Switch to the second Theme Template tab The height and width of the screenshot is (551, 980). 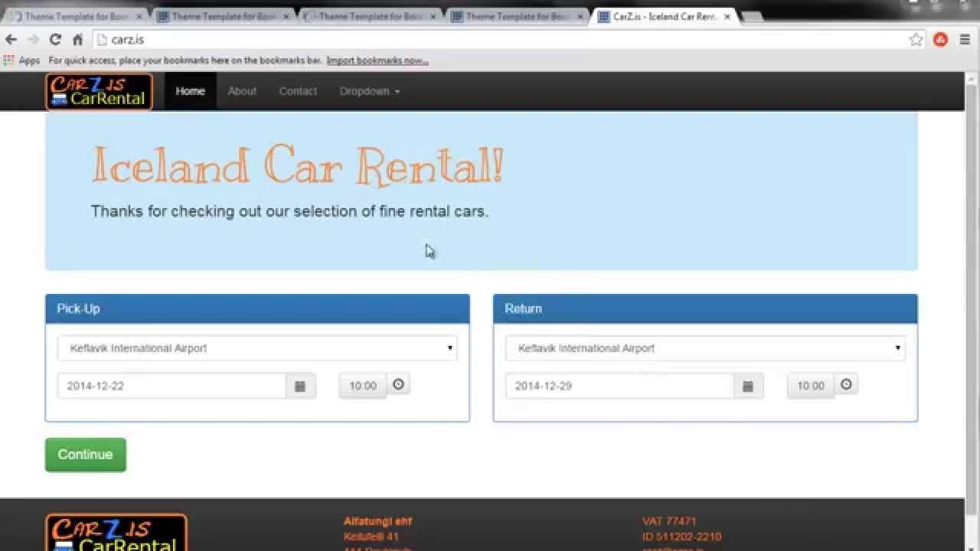coord(222,16)
